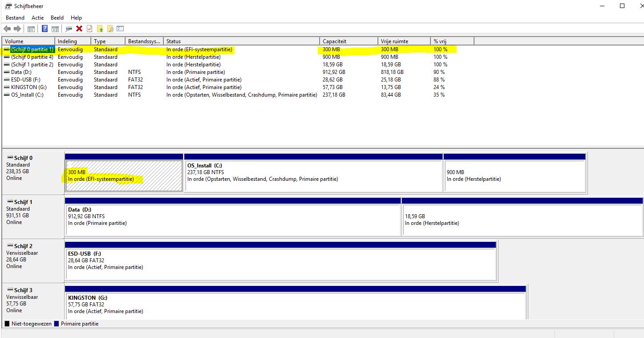The height and width of the screenshot is (338, 644).
Task: Open the Beeld menu
Action: (x=57, y=18)
